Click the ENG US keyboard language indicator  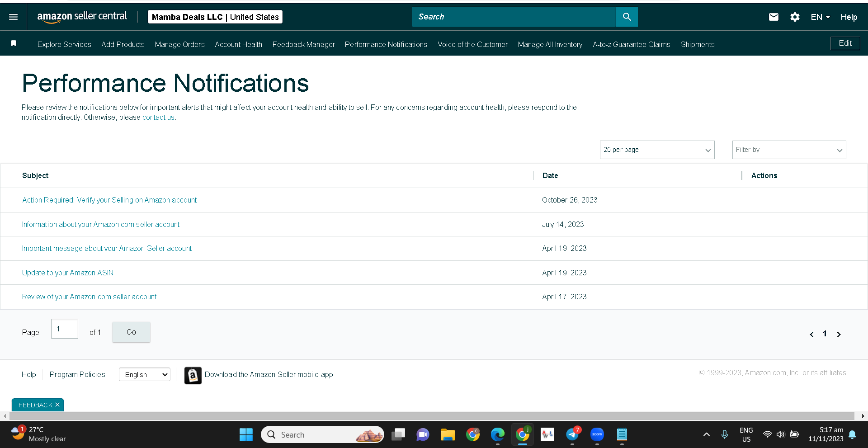746,434
